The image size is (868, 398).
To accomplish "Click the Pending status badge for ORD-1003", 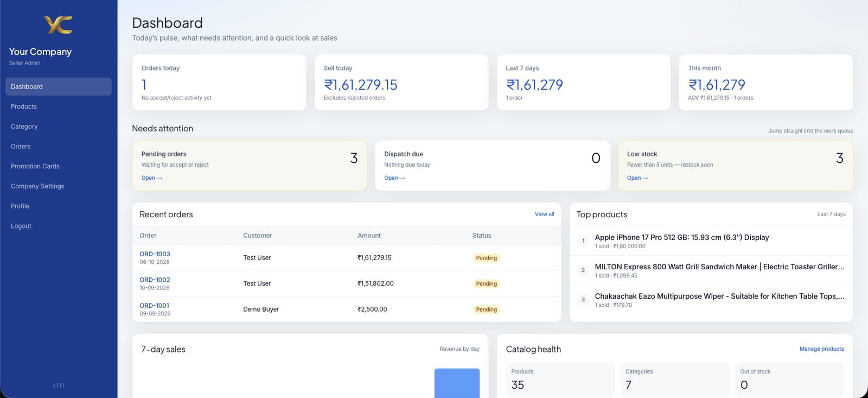I will 486,258.
